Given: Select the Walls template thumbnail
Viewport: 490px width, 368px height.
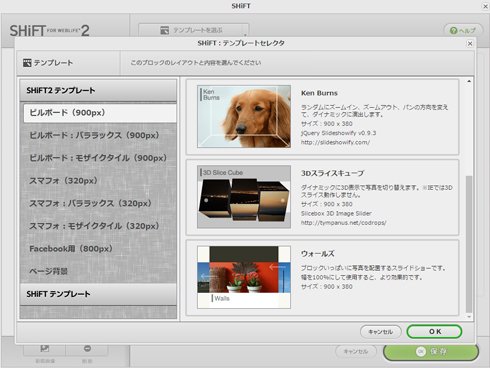Looking at the screenshot, I should tap(244, 277).
